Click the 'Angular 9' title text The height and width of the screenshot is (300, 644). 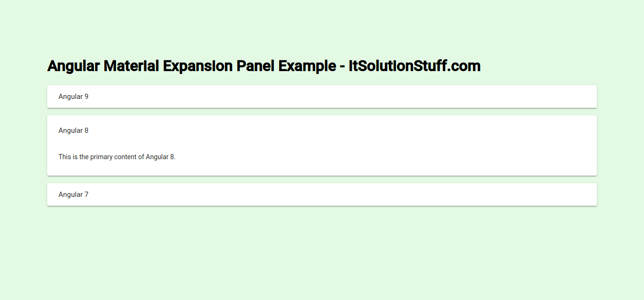pyautogui.click(x=74, y=97)
